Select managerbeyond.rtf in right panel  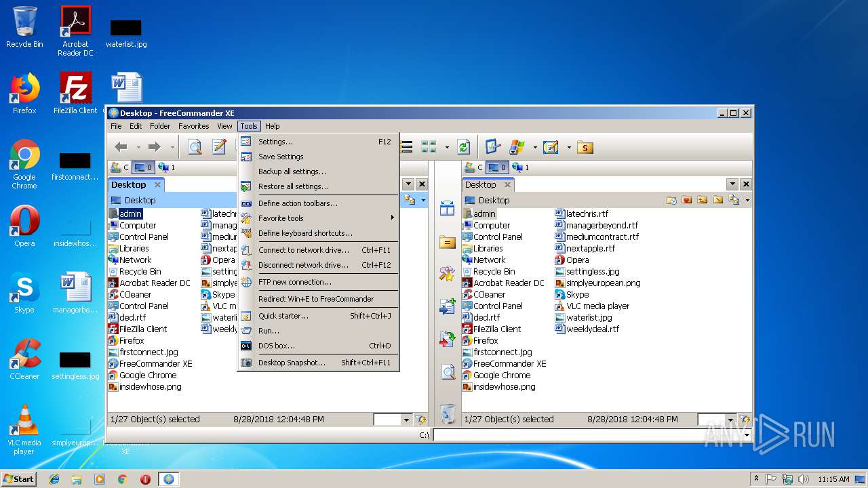click(597, 225)
